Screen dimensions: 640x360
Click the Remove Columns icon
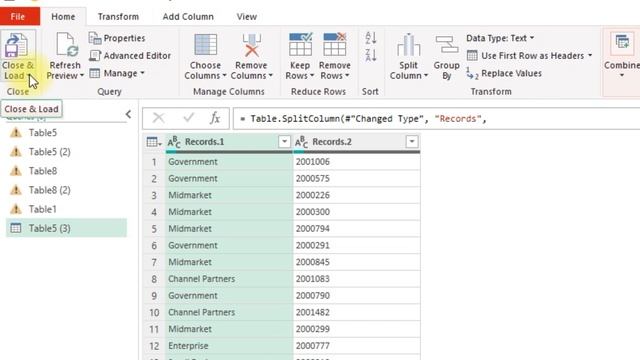[251, 45]
